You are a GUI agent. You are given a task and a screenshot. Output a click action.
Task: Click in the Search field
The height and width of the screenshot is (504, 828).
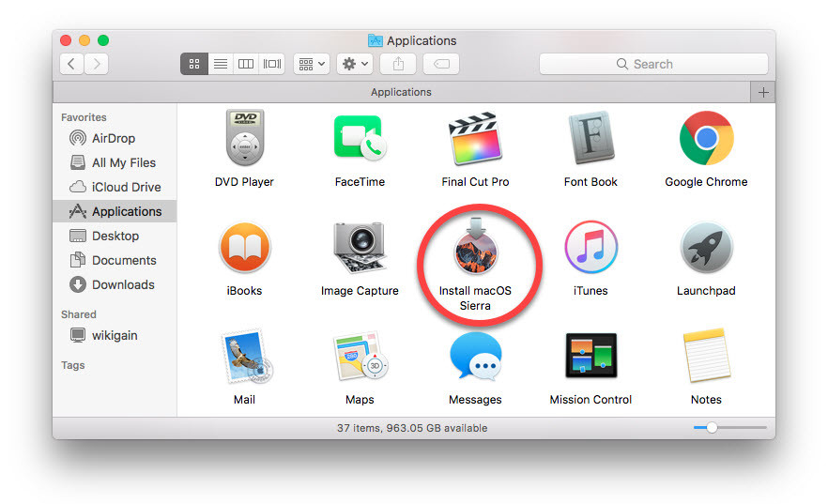653,64
